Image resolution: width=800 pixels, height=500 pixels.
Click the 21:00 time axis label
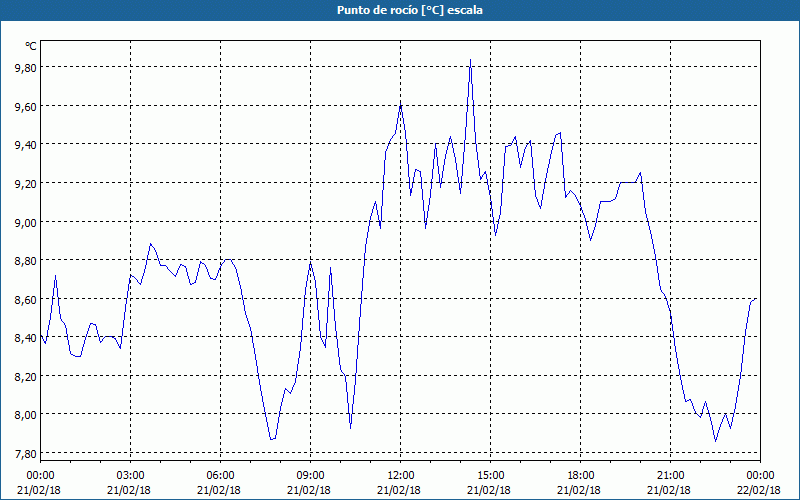[x=670, y=476]
